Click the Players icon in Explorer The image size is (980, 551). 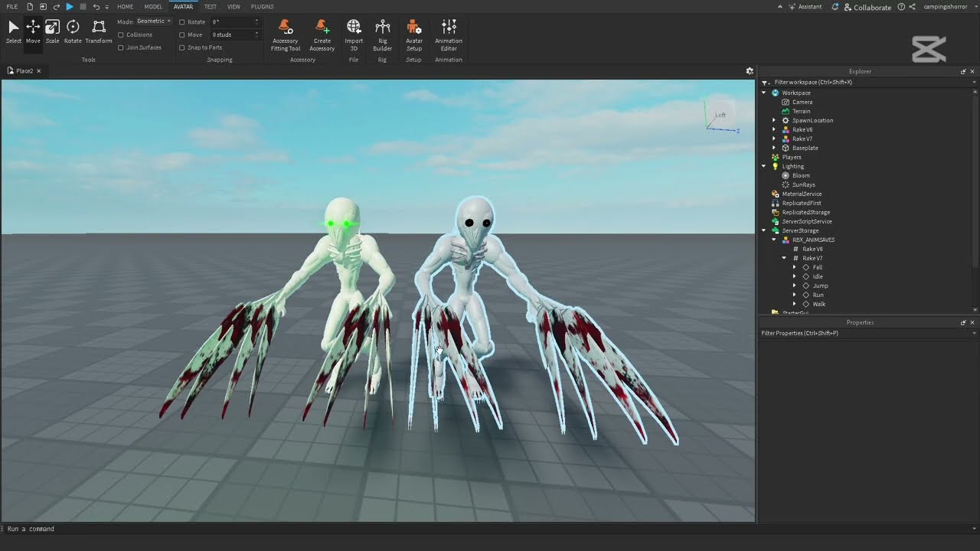[x=776, y=157]
